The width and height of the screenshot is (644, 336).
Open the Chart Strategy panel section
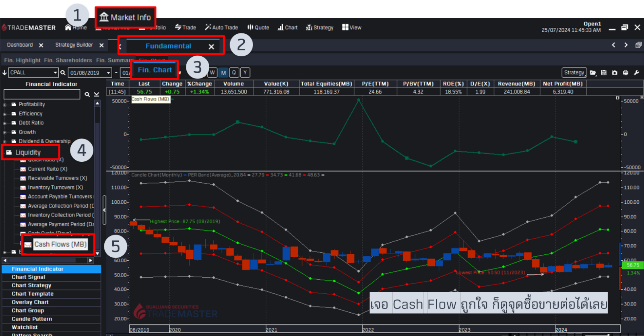[x=51, y=286]
